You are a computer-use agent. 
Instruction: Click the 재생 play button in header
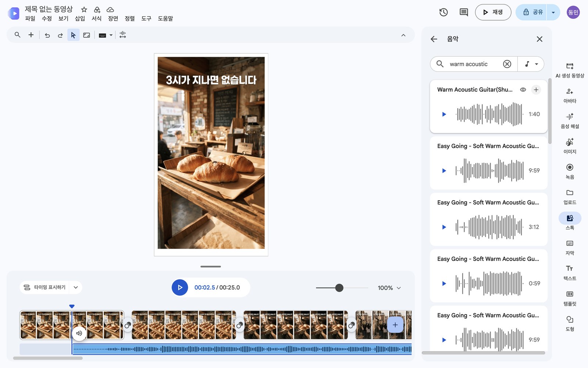(493, 12)
